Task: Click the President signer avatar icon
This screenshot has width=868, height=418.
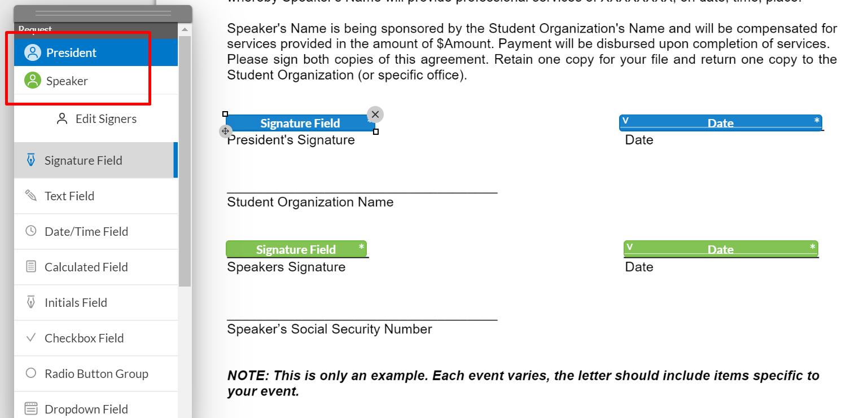Action: tap(33, 53)
